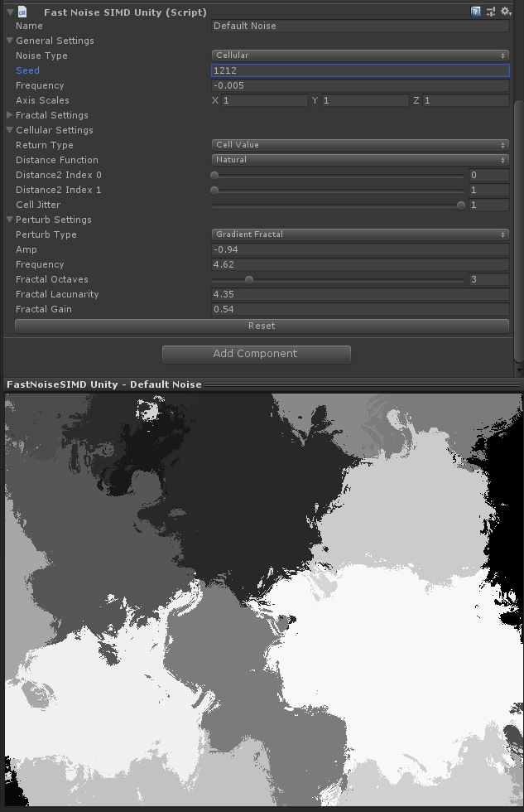This screenshot has width=524, height=812.
Task: Open the Return Type dropdown
Action: coord(360,145)
